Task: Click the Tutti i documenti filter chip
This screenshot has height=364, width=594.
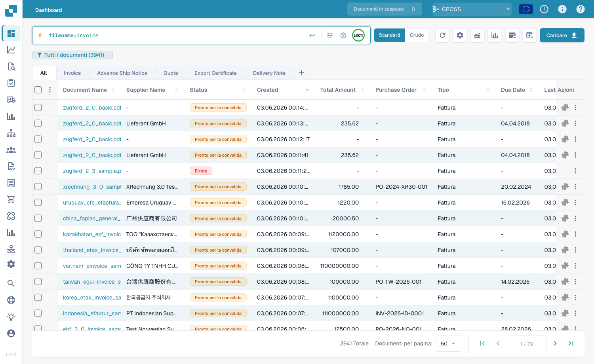Action: [72, 55]
